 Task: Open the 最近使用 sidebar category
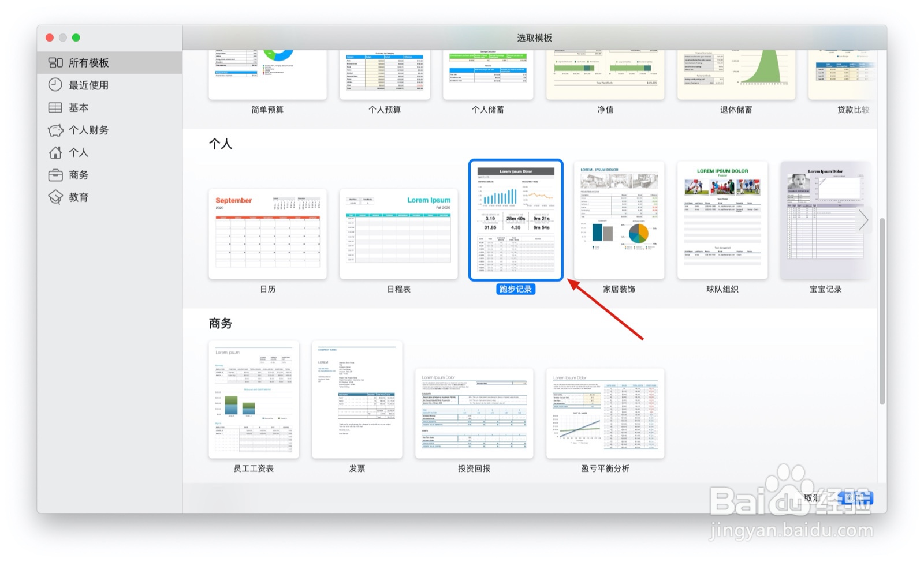(x=110, y=85)
